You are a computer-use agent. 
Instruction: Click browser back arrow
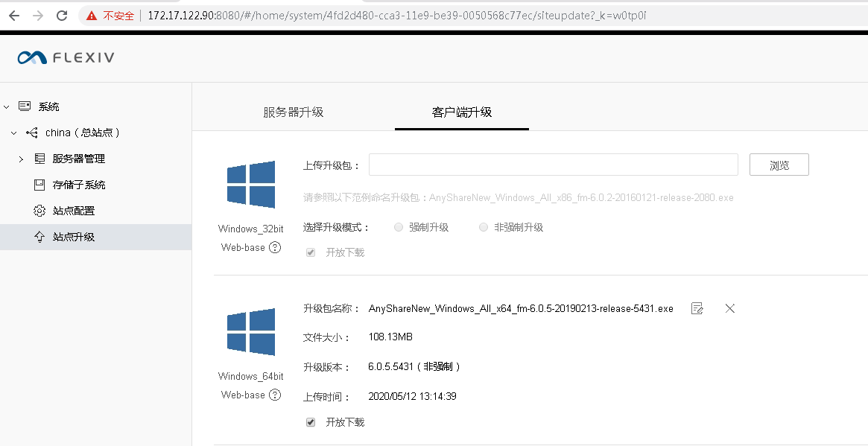pyautogui.click(x=14, y=16)
